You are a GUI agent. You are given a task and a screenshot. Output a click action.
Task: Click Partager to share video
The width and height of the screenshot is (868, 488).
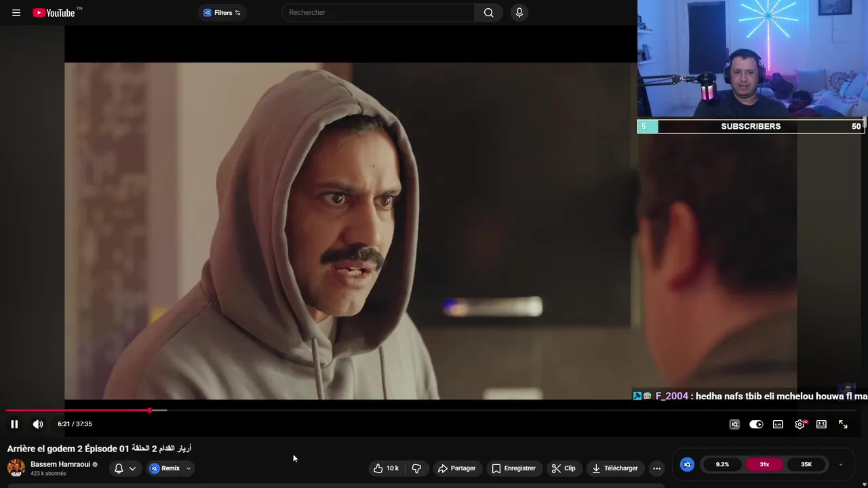[x=457, y=468]
